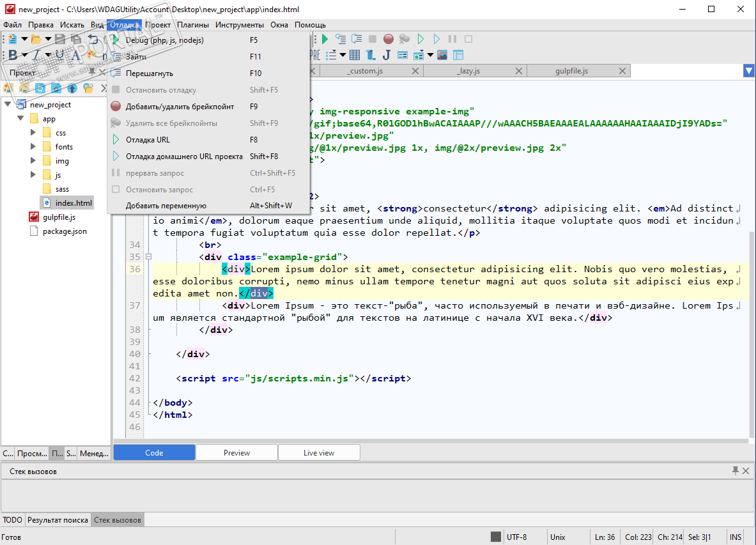756x545 pixels.
Task: Open gulpfile.js in the project tree
Action: (59, 217)
